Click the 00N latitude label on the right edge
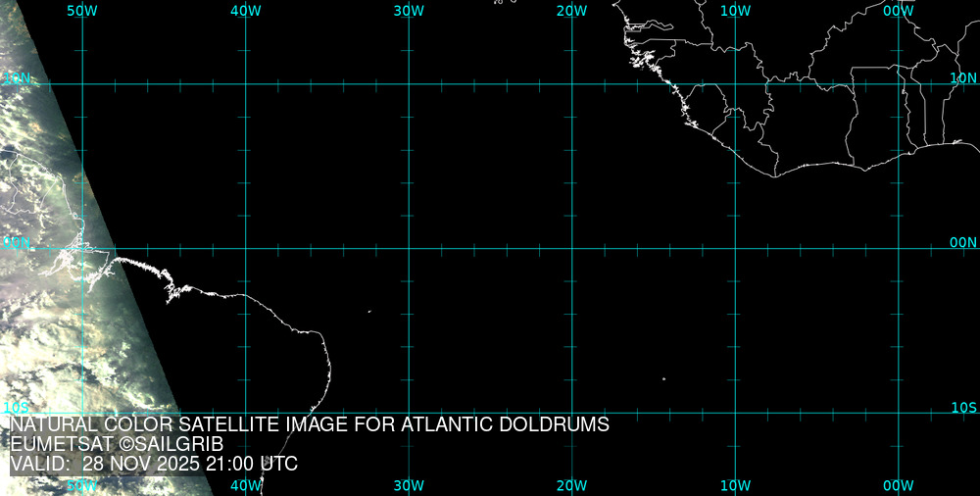The width and height of the screenshot is (980, 496). tap(963, 242)
